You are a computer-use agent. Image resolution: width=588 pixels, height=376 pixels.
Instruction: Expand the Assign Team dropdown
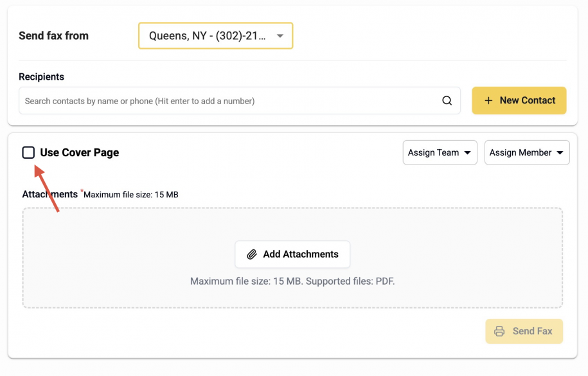(440, 153)
